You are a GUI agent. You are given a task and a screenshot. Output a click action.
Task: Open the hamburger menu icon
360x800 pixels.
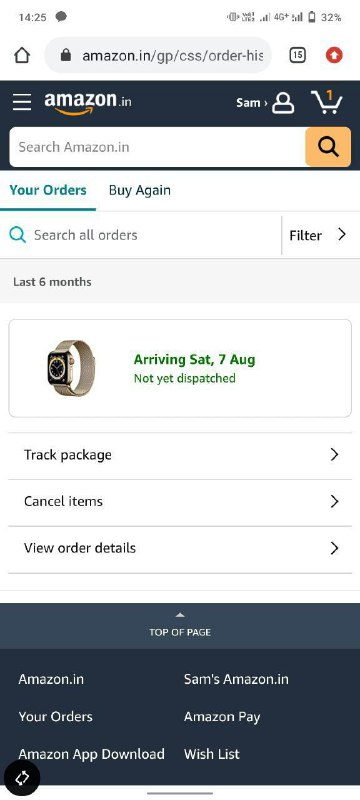tap(22, 102)
